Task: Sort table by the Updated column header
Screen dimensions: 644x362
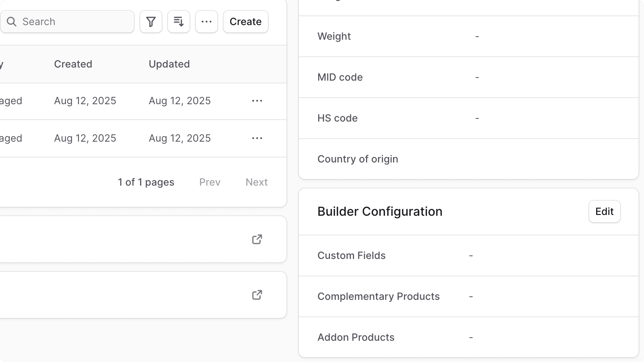Action: [169, 64]
